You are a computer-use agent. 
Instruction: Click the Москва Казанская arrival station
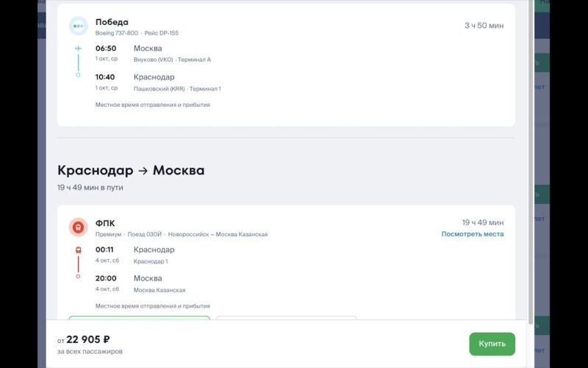click(x=159, y=290)
